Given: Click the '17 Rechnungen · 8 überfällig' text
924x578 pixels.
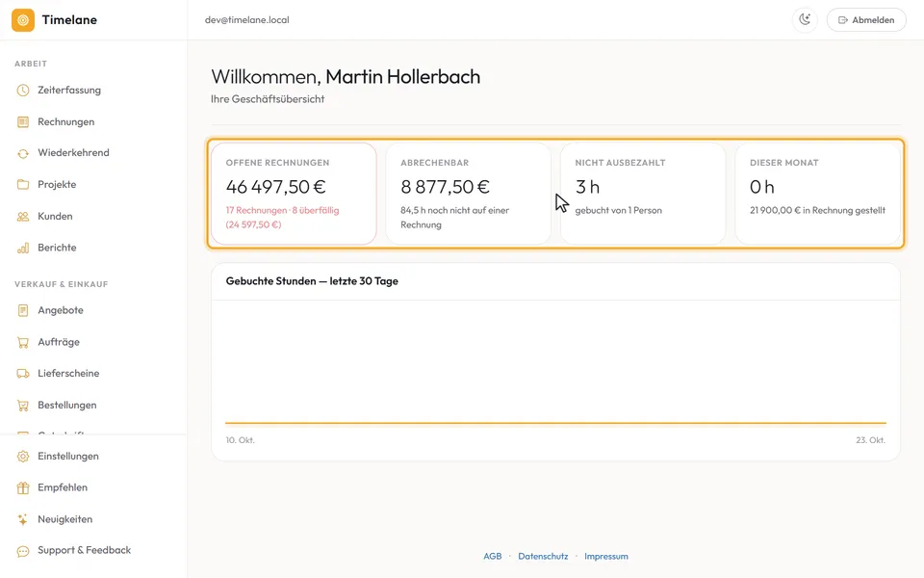Looking at the screenshot, I should coord(282,211).
